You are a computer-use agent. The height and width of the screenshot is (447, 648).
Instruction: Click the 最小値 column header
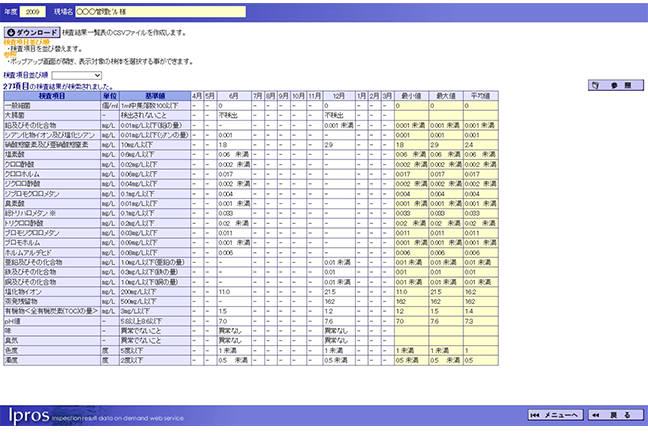click(411, 96)
